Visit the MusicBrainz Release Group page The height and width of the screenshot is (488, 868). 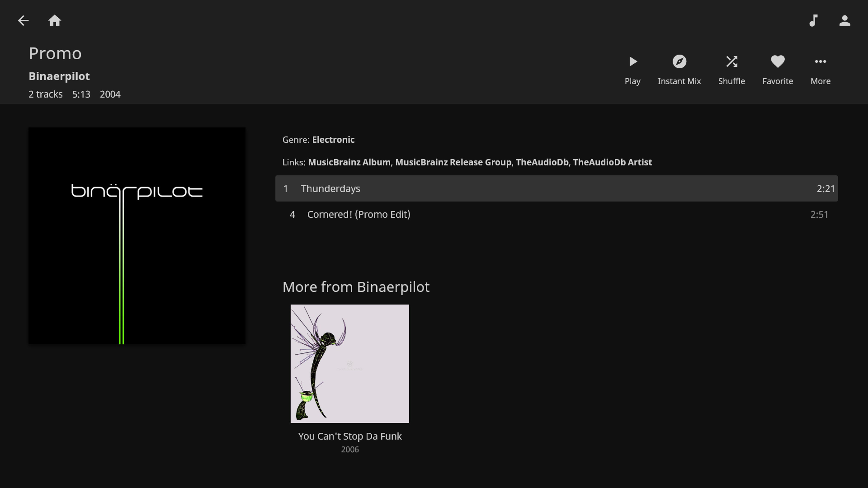453,162
